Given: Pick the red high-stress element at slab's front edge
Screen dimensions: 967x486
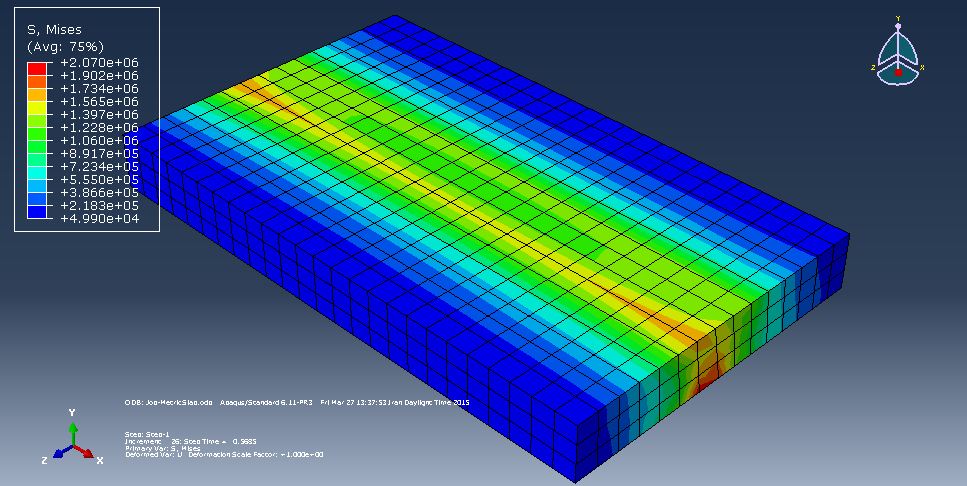Looking at the screenshot, I should 707,376.
